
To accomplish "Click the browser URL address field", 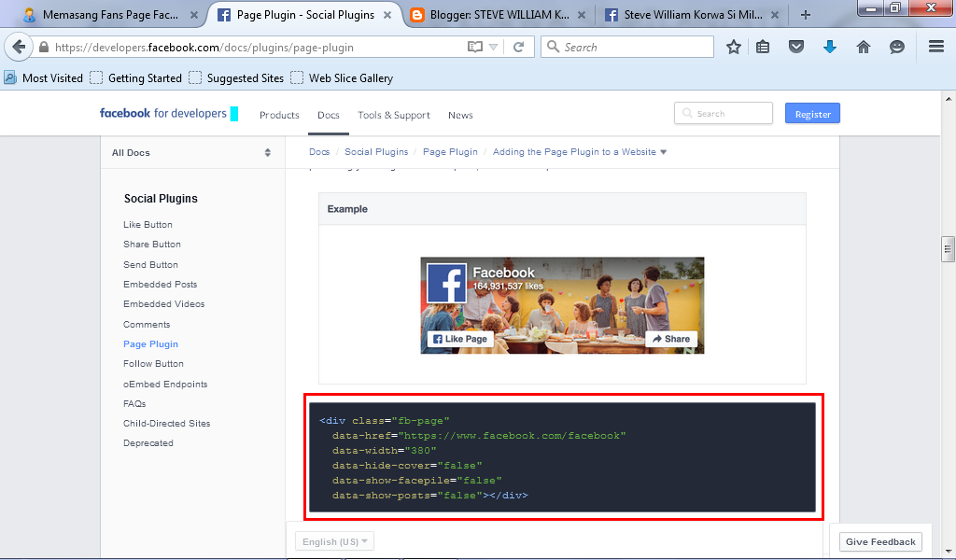I will click(x=256, y=47).
